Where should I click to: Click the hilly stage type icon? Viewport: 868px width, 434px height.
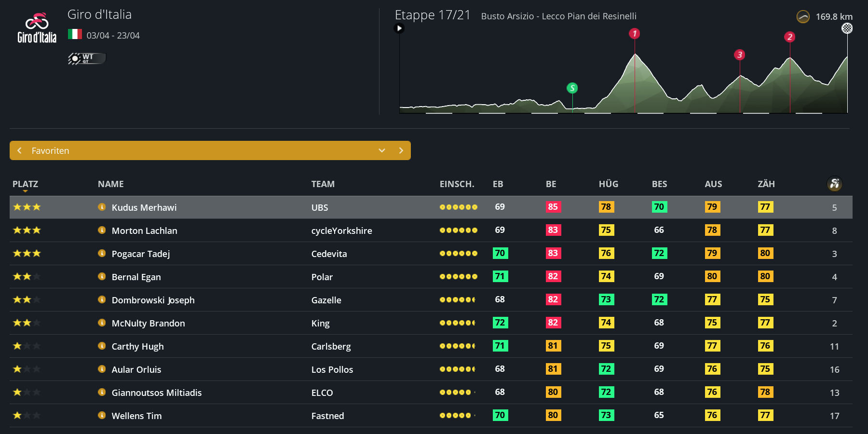[x=803, y=17]
